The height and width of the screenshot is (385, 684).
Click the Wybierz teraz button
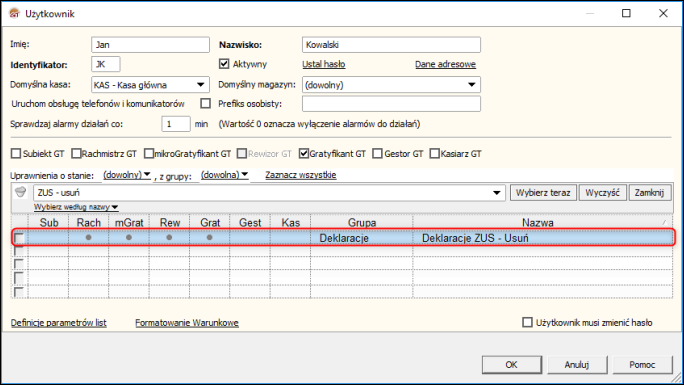tap(543, 192)
